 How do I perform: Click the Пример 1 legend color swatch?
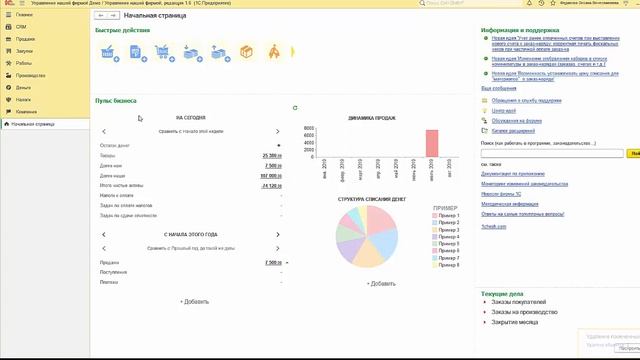(x=435, y=216)
